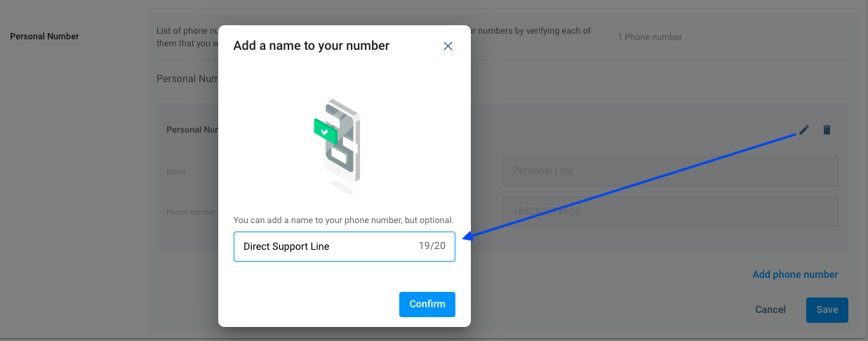
Task: Focus the Direct Support Line name field
Action: 323,247
